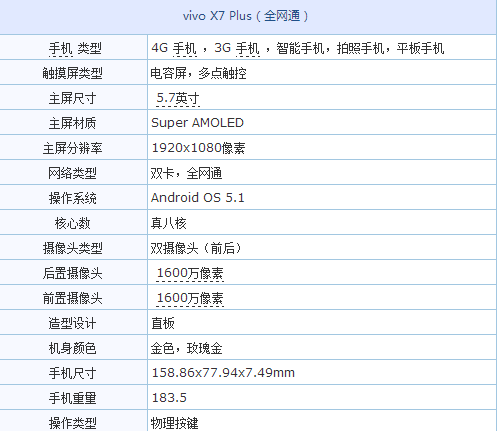The image size is (497, 431).
Task: Click the 后置摄像头 label
Action: tap(72, 273)
